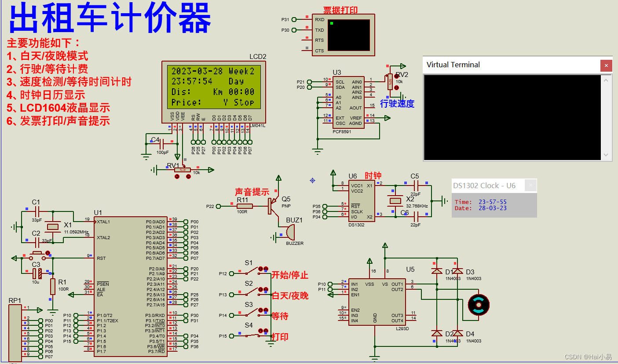
Task: Select the U3 PCF8591 ADC chip
Action: pyautogui.click(x=348, y=102)
